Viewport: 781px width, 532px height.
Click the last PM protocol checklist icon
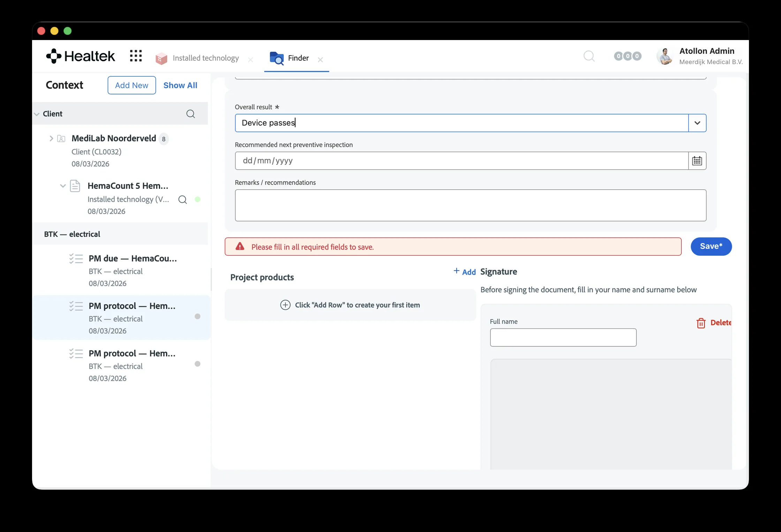76,354
